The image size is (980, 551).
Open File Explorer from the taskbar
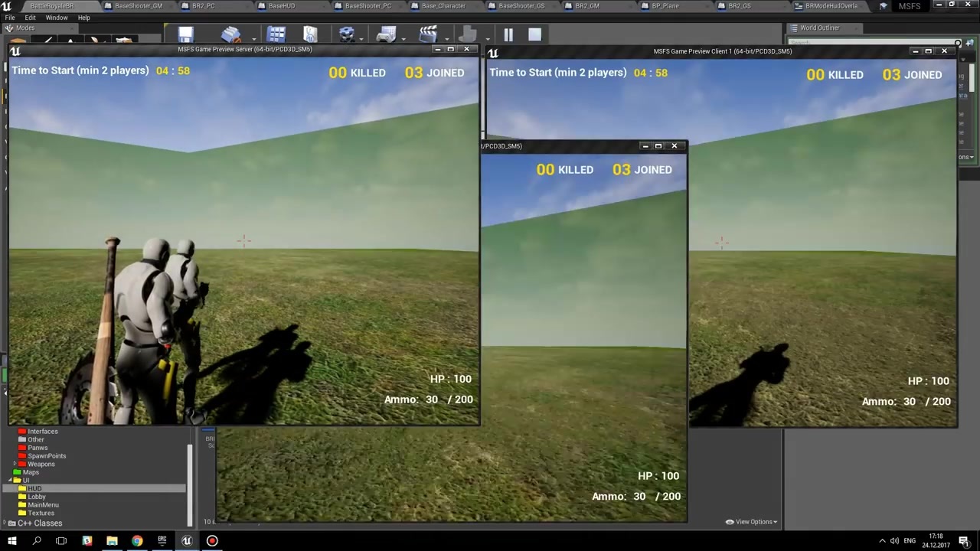pyautogui.click(x=112, y=541)
